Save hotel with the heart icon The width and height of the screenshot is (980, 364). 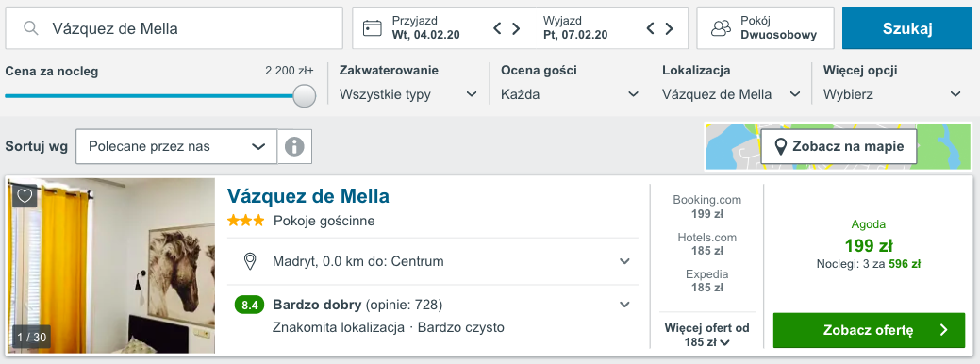click(x=25, y=196)
